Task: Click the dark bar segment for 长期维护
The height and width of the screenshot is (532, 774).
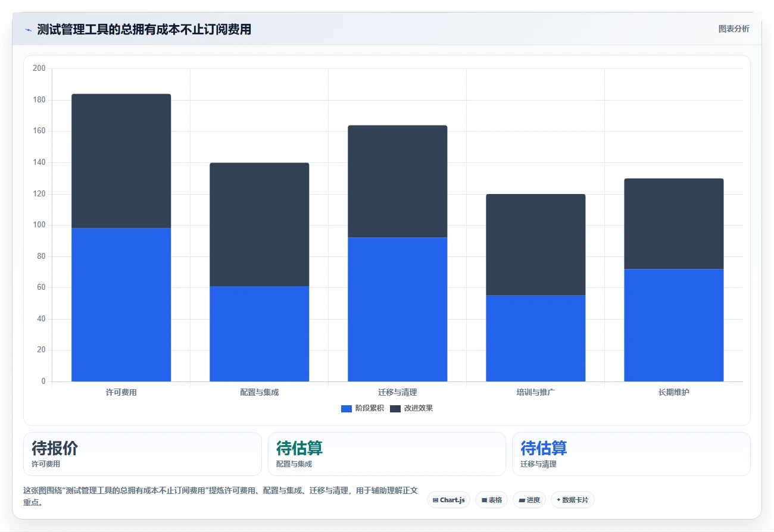Action: tap(673, 224)
